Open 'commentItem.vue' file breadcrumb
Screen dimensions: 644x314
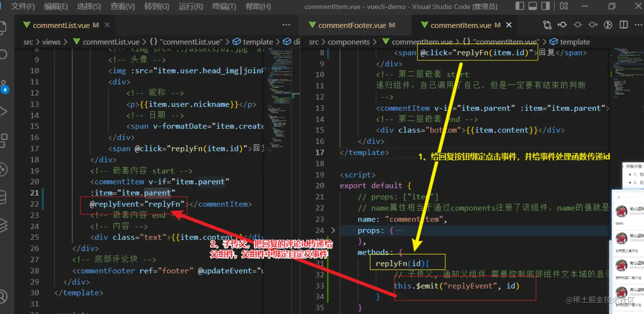417,42
